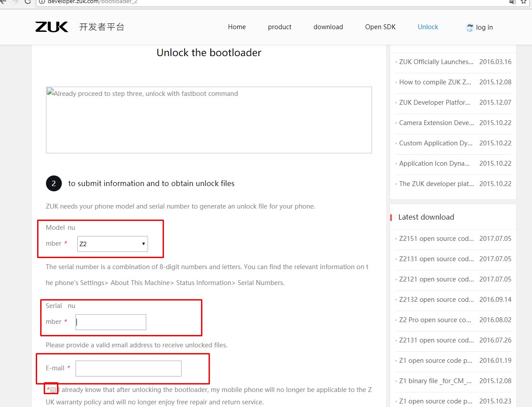Click the 'Latest download' heading

coord(426,217)
